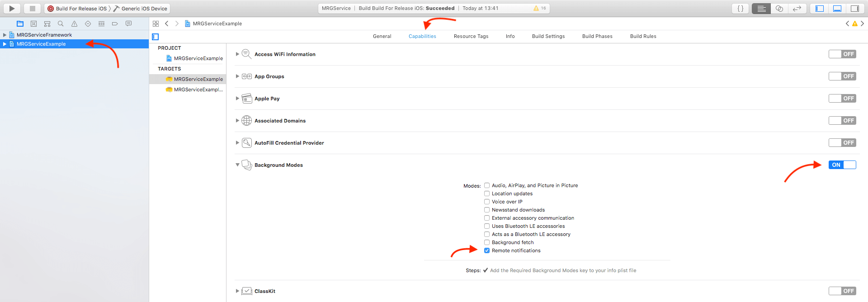Switch to the Resource Tags tab

tap(471, 36)
